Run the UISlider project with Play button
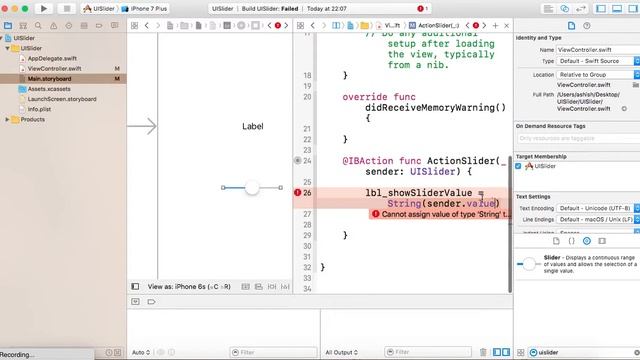640x360 pixels. 44,8
